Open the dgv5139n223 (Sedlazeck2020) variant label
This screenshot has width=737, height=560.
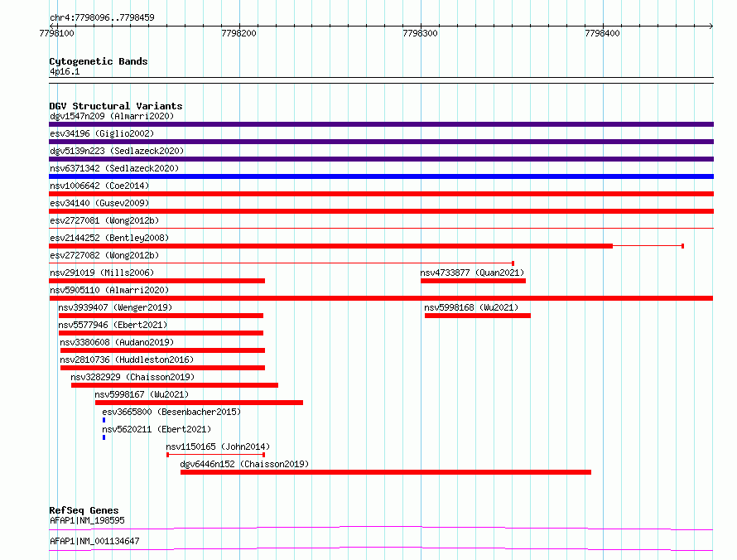tap(117, 151)
